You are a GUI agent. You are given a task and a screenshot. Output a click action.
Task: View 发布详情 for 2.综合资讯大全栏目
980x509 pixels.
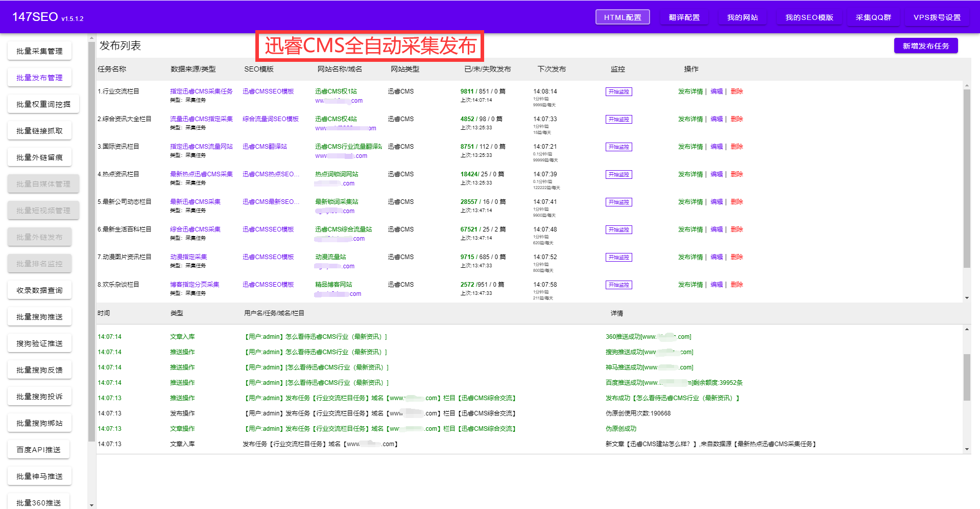(x=690, y=119)
